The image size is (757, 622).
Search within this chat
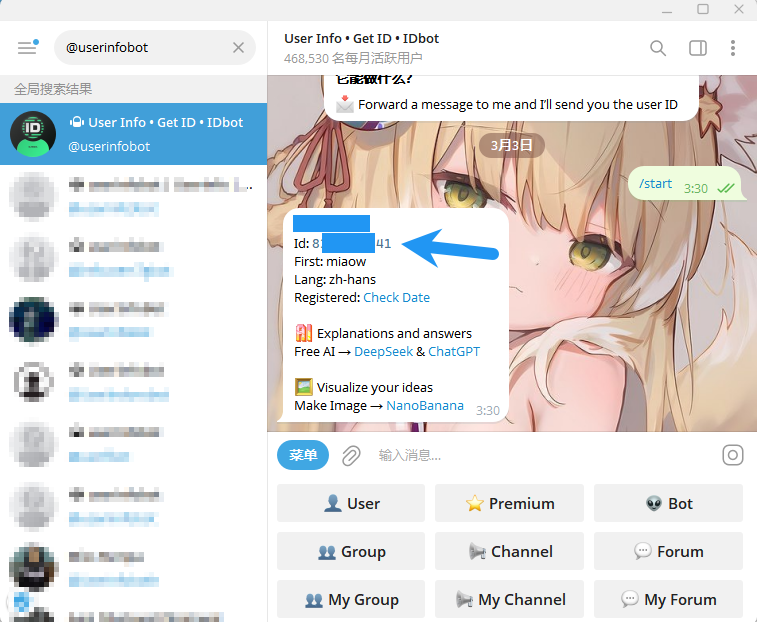(657, 47)
